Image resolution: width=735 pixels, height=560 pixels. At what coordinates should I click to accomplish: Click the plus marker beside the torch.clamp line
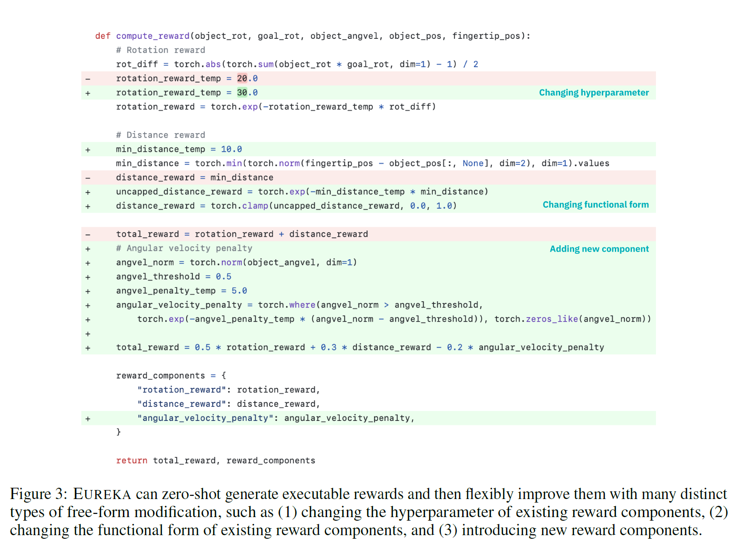[88, 206]
